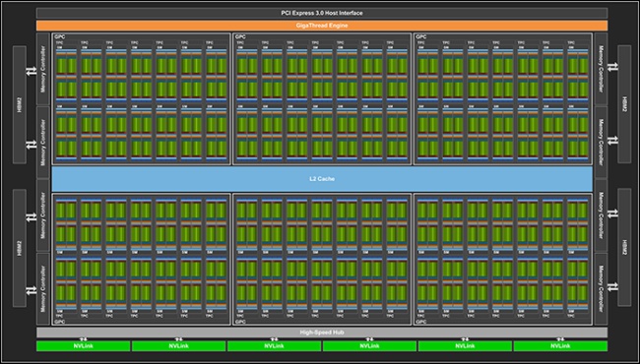This screenshot has width=640, height=364.
Task: Select the upper-left HBM2 memory block
Action: click(20, 104)
